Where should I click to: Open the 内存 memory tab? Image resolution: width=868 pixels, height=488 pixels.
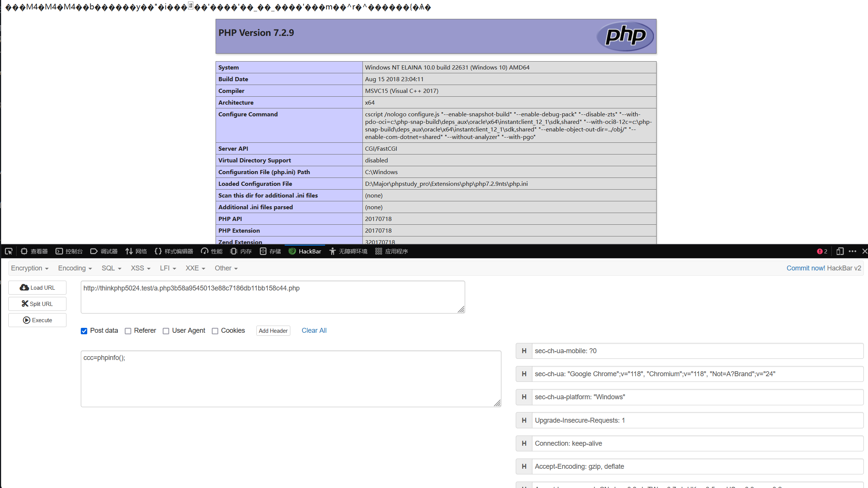coord(241,251)
